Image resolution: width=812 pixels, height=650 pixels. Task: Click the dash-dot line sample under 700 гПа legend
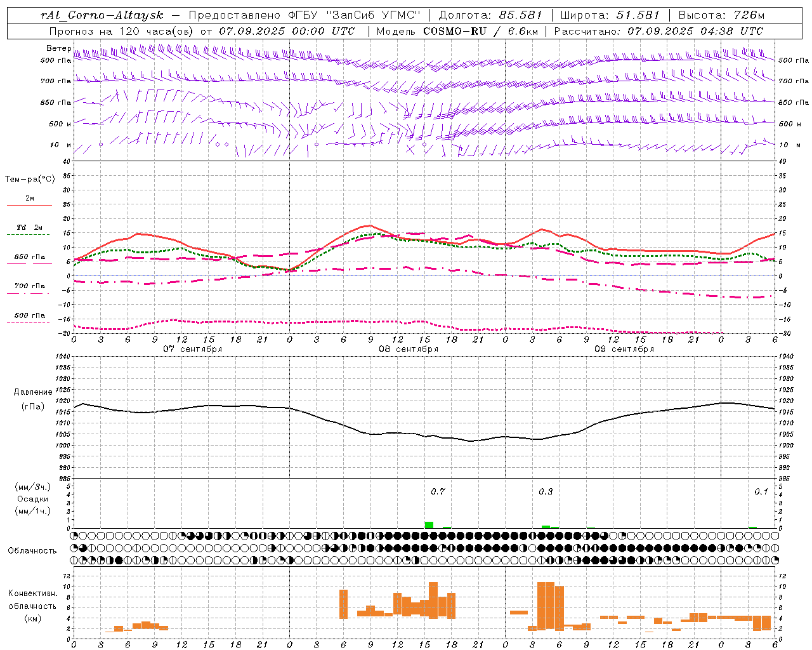(29, 293)
